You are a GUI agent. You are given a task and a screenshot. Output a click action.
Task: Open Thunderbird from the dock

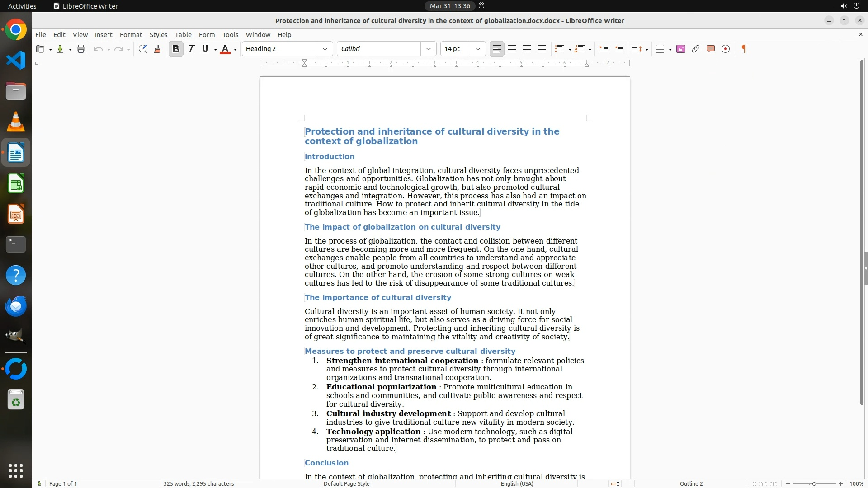tap(16, 306)
